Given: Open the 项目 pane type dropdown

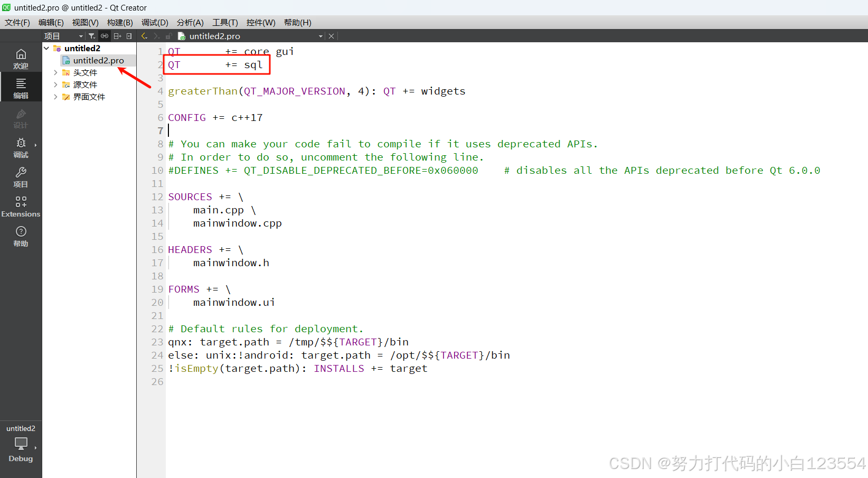Looking at the screenshot, I should pos(63,35).
